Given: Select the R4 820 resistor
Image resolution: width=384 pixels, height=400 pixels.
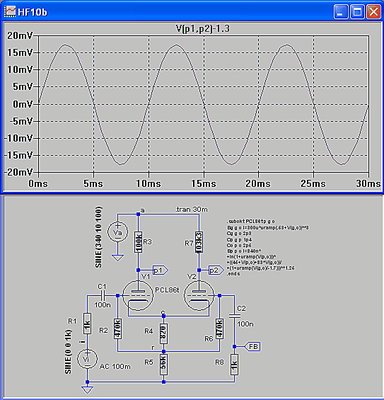Looking at the screenshot, I should (x=163, y=333).
